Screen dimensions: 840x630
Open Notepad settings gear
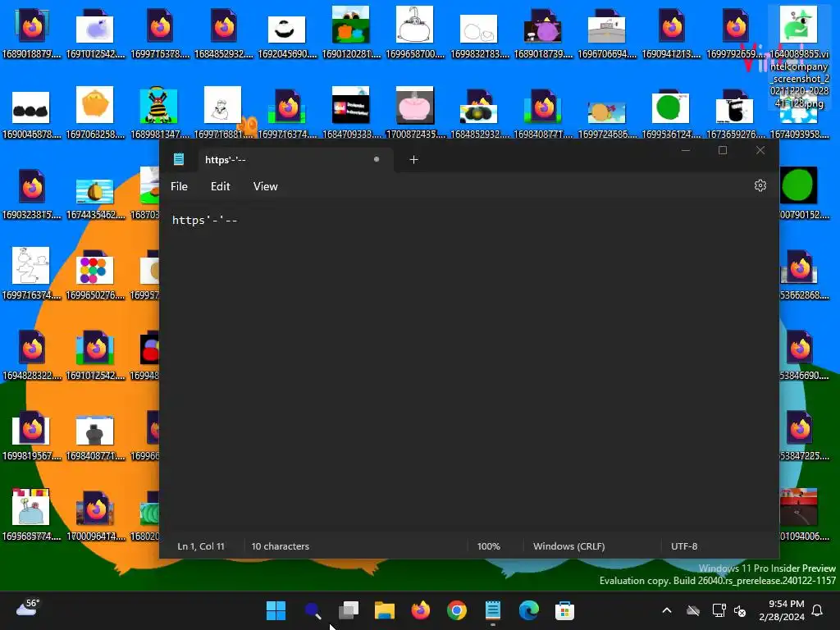760,186
